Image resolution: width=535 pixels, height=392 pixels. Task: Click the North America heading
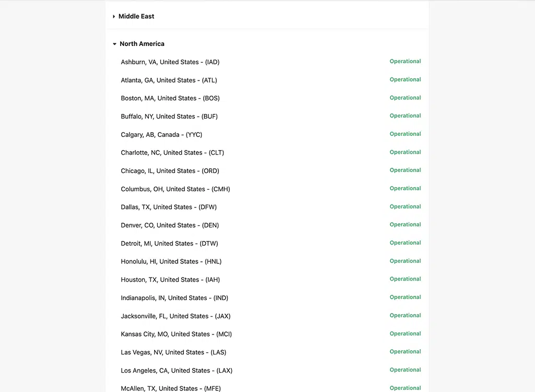click(142, 44)
